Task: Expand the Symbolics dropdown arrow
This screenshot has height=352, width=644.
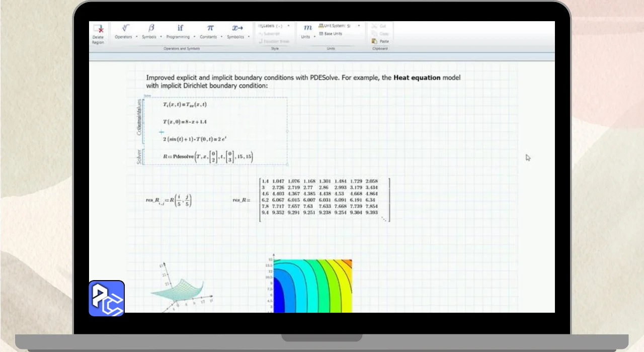Action: tap(249, 37)
